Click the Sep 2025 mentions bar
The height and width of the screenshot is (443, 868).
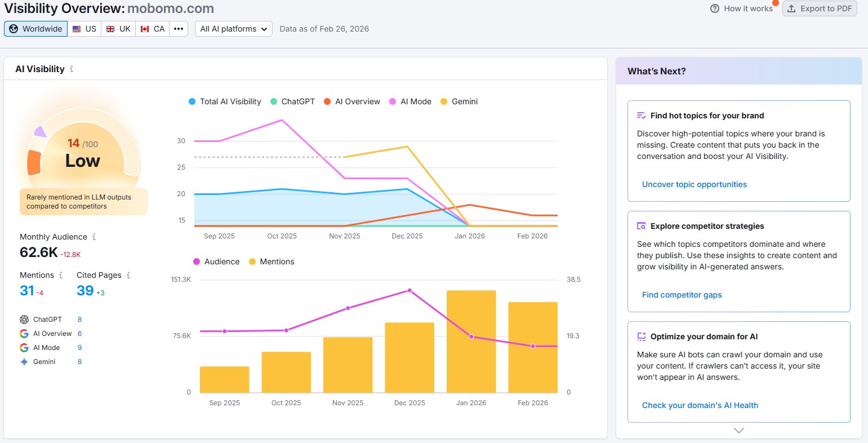(x=224, y=379)
